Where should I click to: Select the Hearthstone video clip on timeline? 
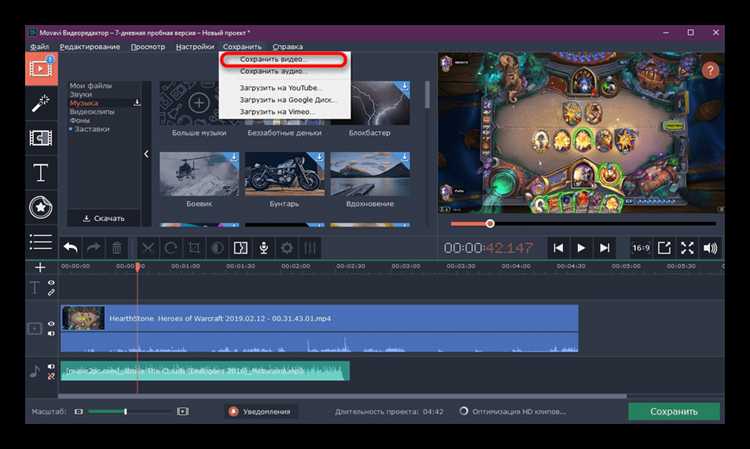tap(320, 328)
